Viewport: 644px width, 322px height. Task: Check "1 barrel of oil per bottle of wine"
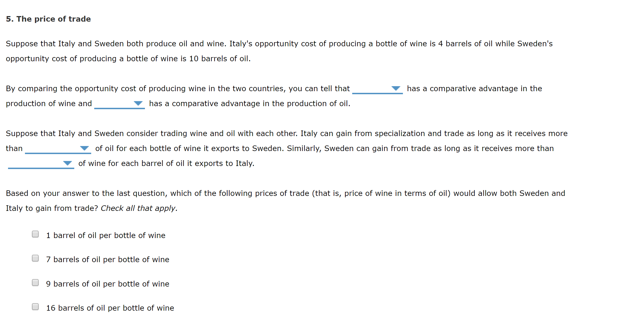coord(35,234)
